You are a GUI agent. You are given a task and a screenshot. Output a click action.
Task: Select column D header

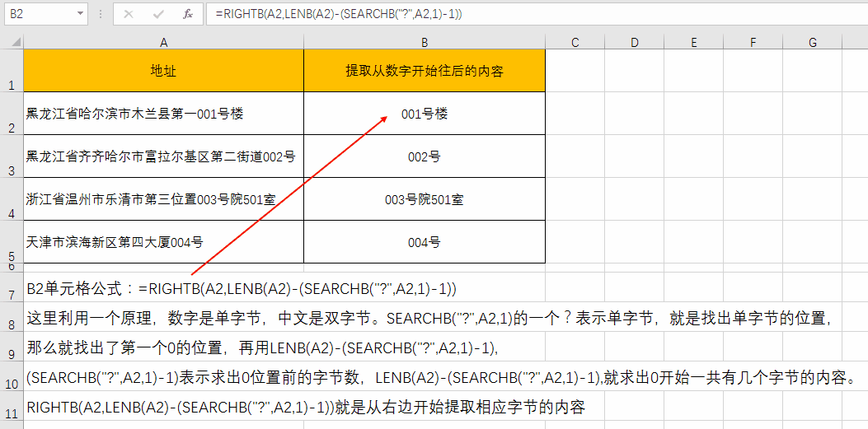635,42
